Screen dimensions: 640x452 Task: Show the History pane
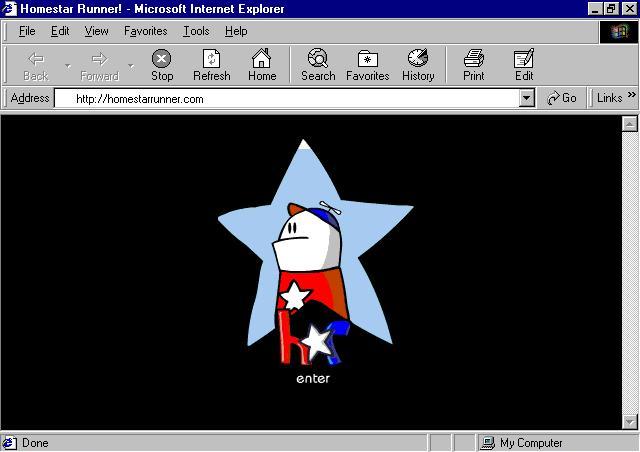[418, 65]
